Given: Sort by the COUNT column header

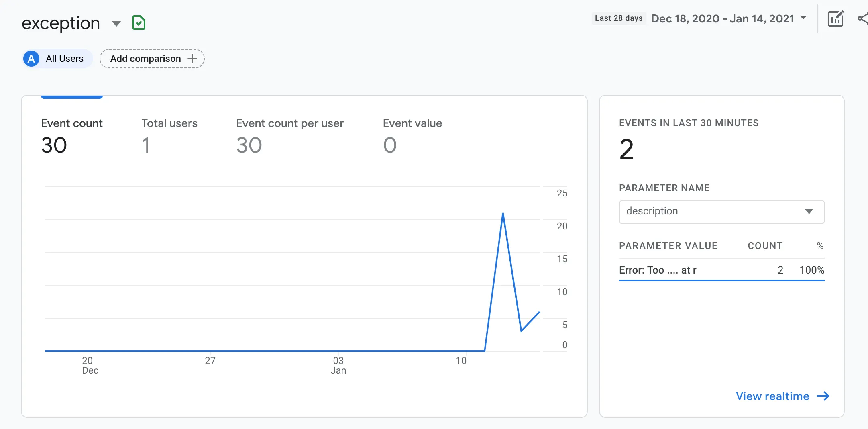Looking at the screenshot, I should pyautogui.click(x=765, y=246).
